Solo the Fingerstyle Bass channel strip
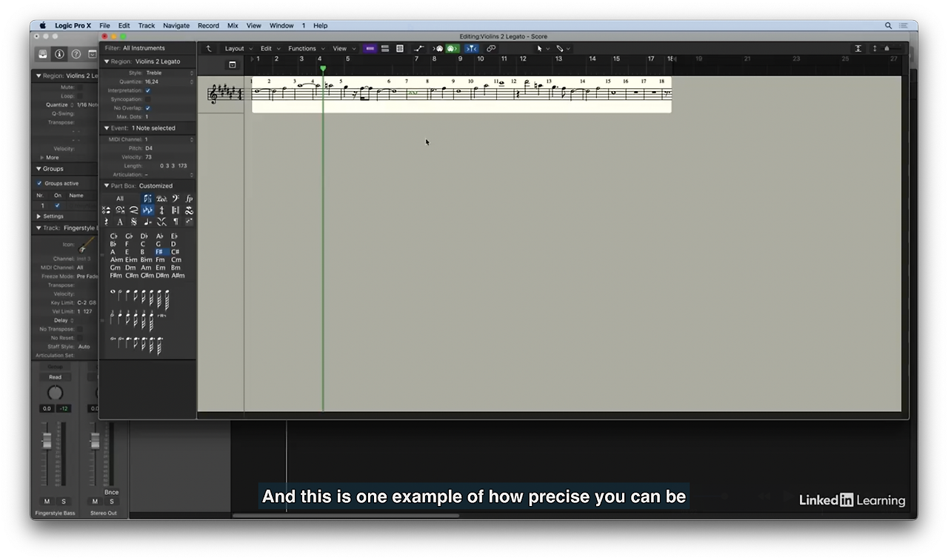 click(63, 501)
